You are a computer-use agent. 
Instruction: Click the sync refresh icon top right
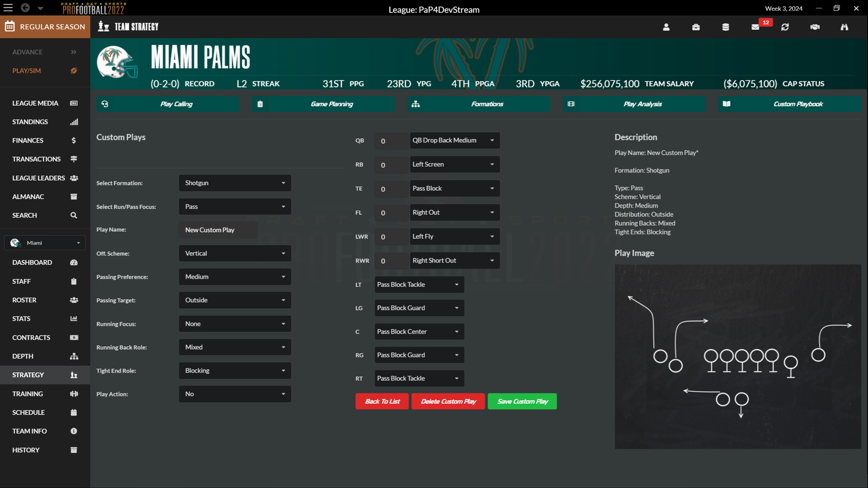point(785,27)
